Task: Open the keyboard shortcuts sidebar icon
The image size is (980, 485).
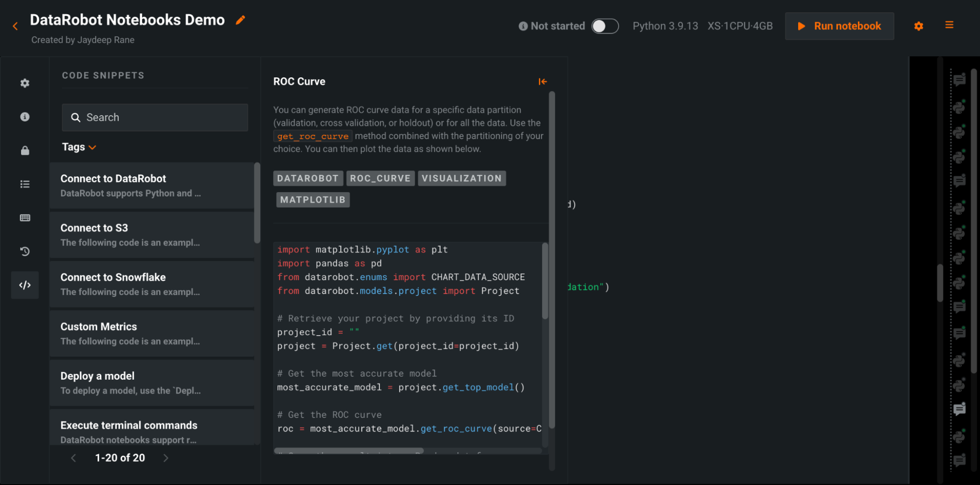Action: click(25, 218)
